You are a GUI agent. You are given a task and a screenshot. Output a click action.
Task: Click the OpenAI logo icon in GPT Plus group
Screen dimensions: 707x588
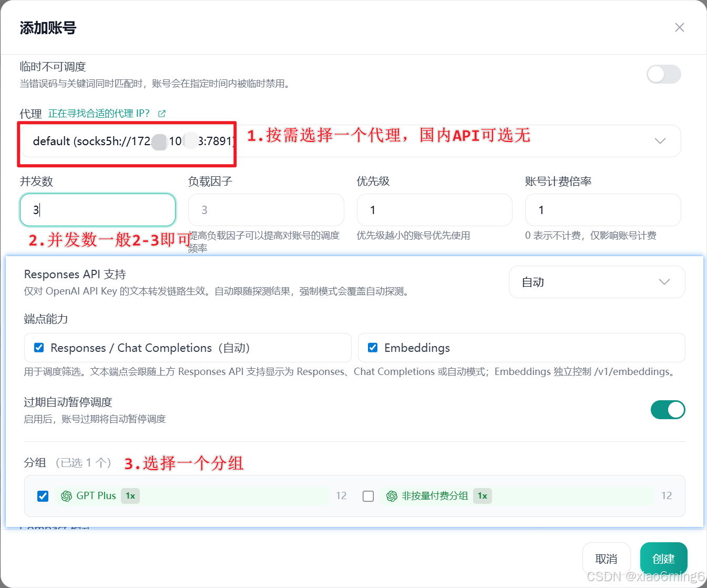[67, 496]
